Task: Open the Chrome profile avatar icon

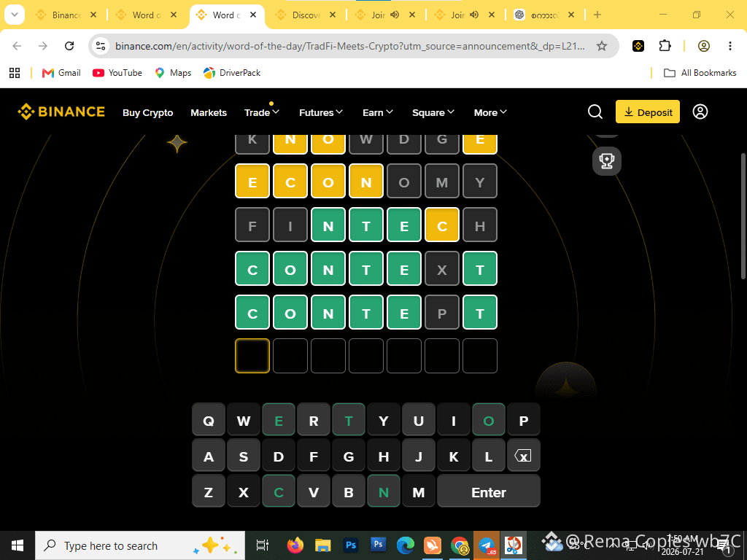Action: point(704,46)
